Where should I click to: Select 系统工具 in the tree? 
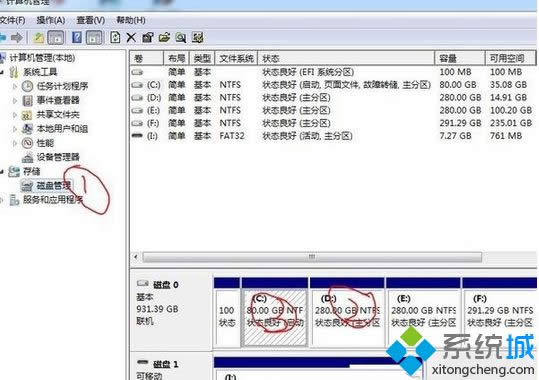[40, 72]
